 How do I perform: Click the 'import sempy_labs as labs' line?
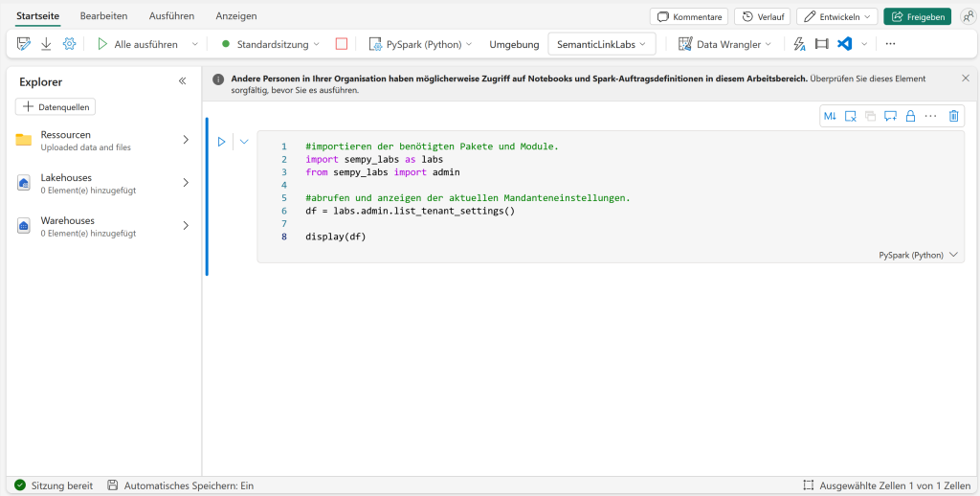[x=374, y=160]
